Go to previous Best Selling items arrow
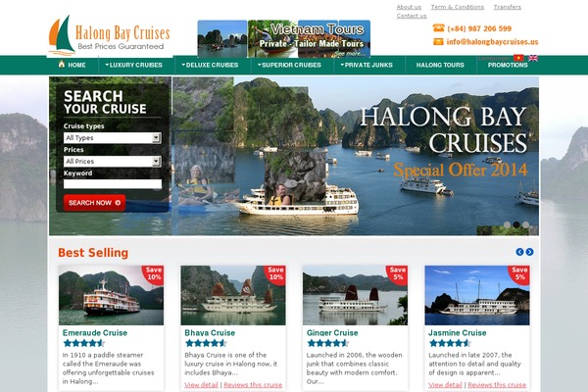This screenshot has height=392, width=588. pos(519,252)
